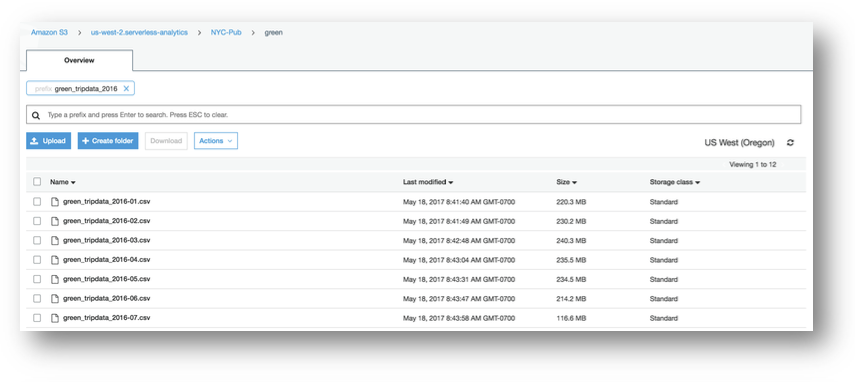The height and width of the screenshot is (382, 855).
Task: Click the 230.2 MB size value
Action: pyautogui.click(x=571, y=222)
